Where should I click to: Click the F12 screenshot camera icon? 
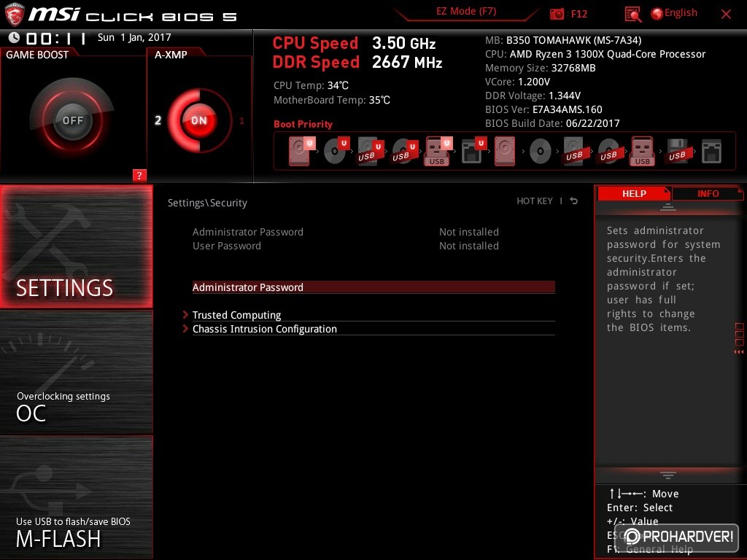(x=557, y=14)
